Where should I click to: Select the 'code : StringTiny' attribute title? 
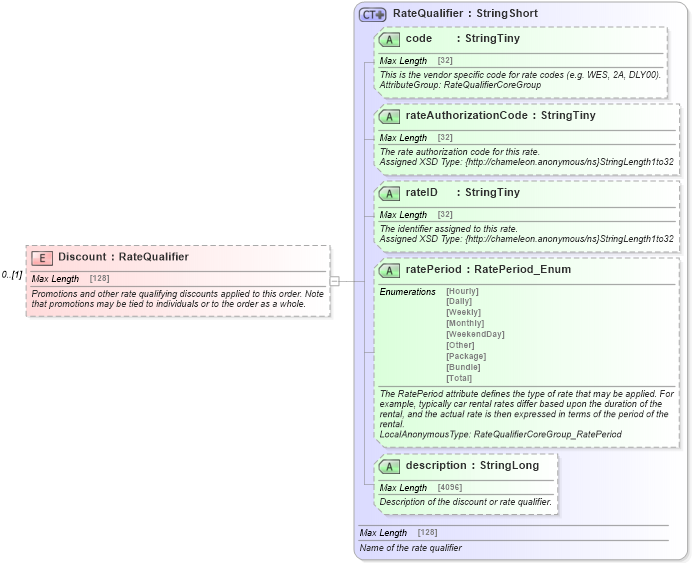463,38
